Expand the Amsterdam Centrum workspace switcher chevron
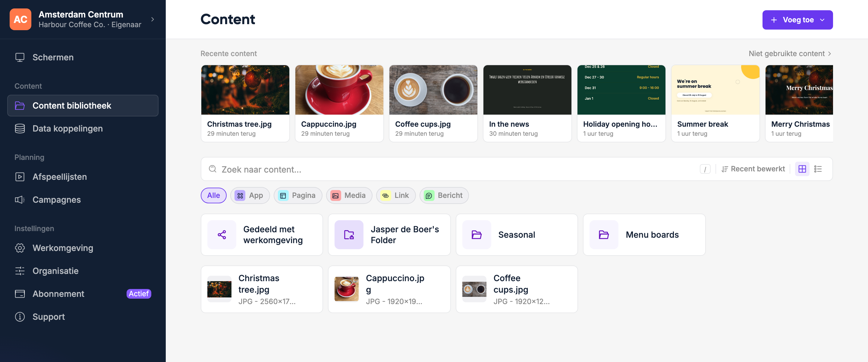 point(153,20)
